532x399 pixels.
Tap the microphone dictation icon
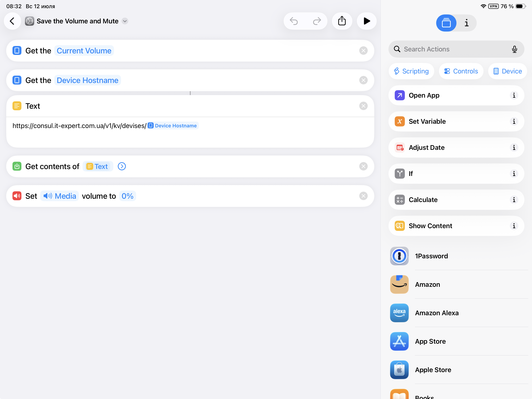pos(514,49)
